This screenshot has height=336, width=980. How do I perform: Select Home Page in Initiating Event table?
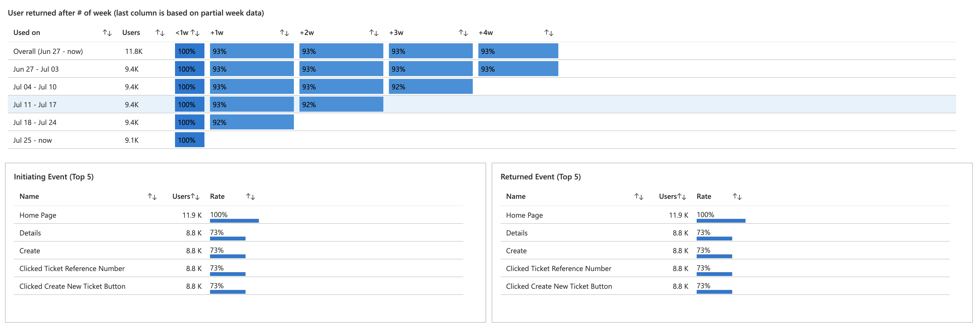pos(38,215)
